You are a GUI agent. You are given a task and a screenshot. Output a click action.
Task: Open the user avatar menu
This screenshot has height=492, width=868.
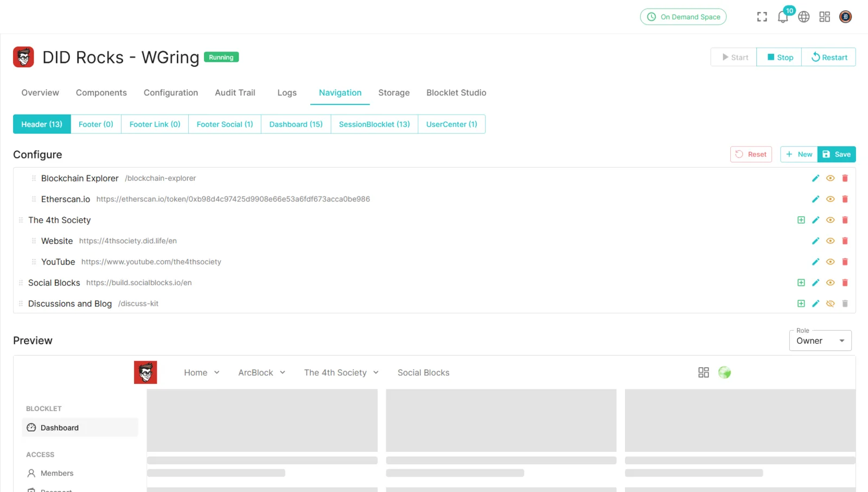845,17
